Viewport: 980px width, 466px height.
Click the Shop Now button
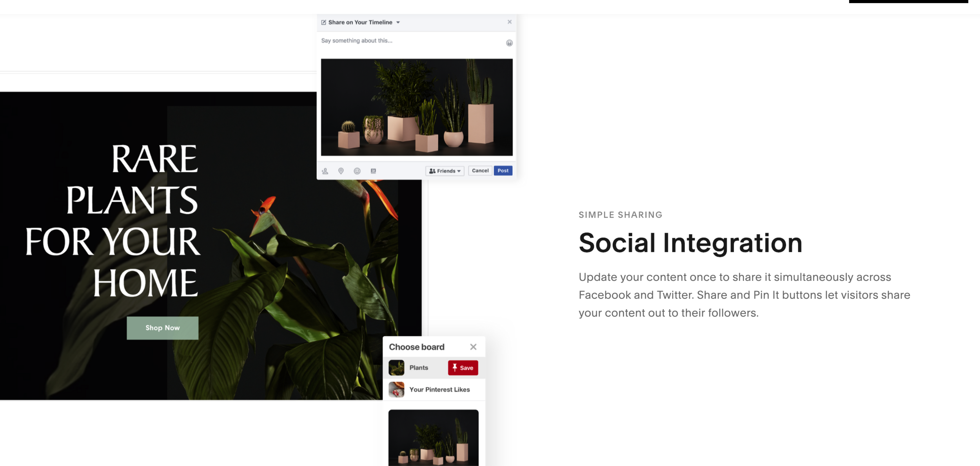pyautogui.click(x=162, y=328)
